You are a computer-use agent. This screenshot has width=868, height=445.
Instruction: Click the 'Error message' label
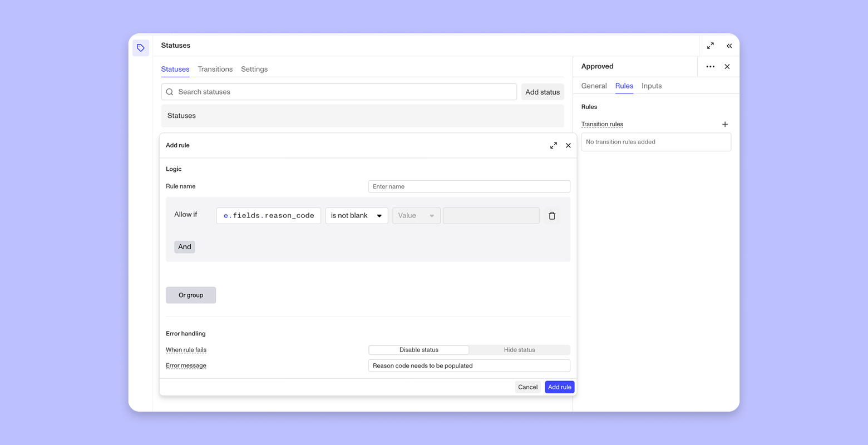pyautogui.click(x=186, y=365)
